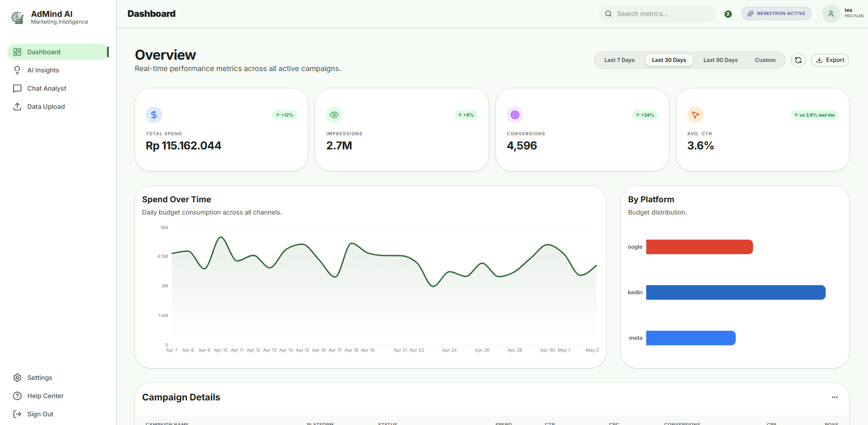868x425 pixels.
Task: Select the Last 30 Days range
Action: click(x=669, y=60)
